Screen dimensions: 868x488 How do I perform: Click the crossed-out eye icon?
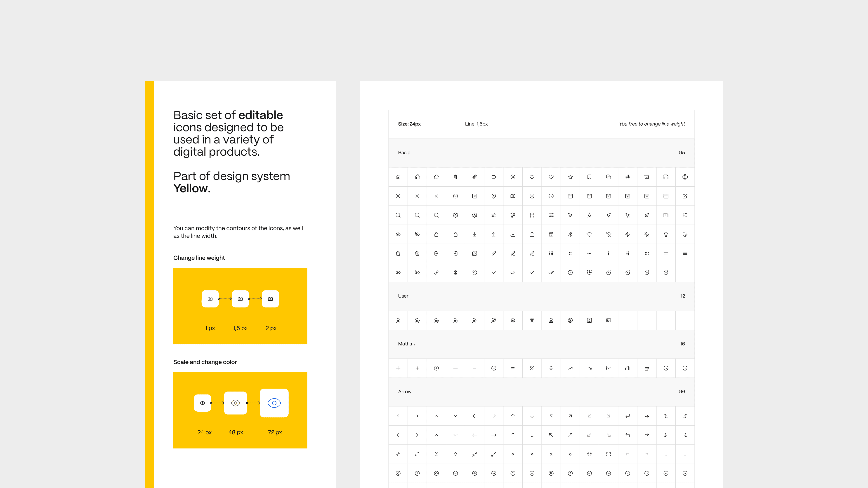417,235
